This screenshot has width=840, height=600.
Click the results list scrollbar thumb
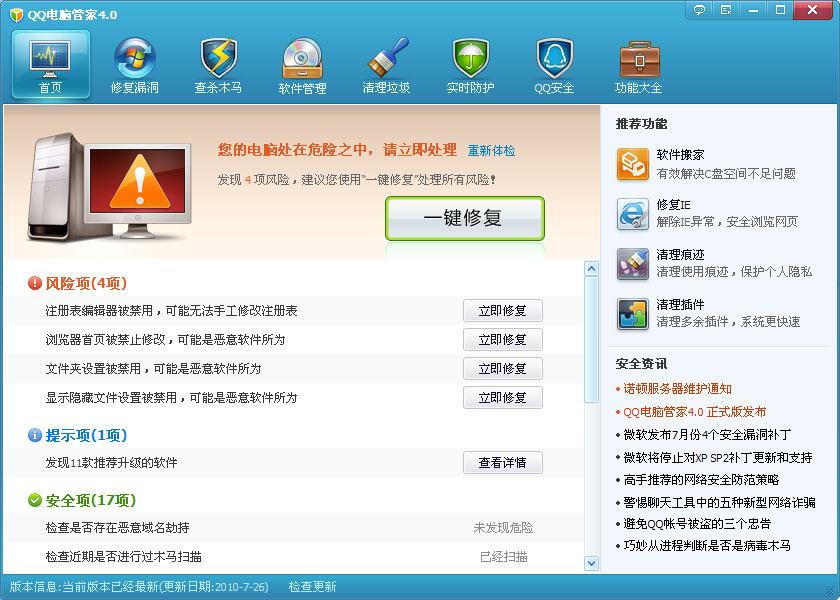(591, 339)
